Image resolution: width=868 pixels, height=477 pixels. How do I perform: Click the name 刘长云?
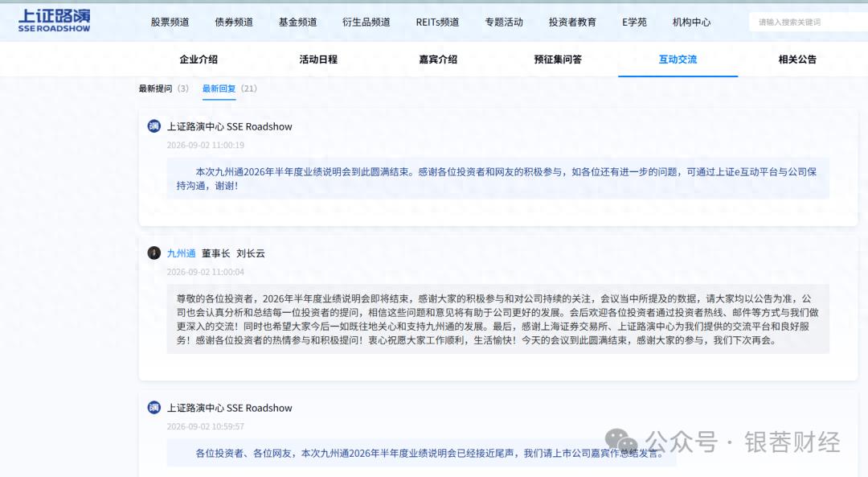pyautogui.click(x=251, y=253)
